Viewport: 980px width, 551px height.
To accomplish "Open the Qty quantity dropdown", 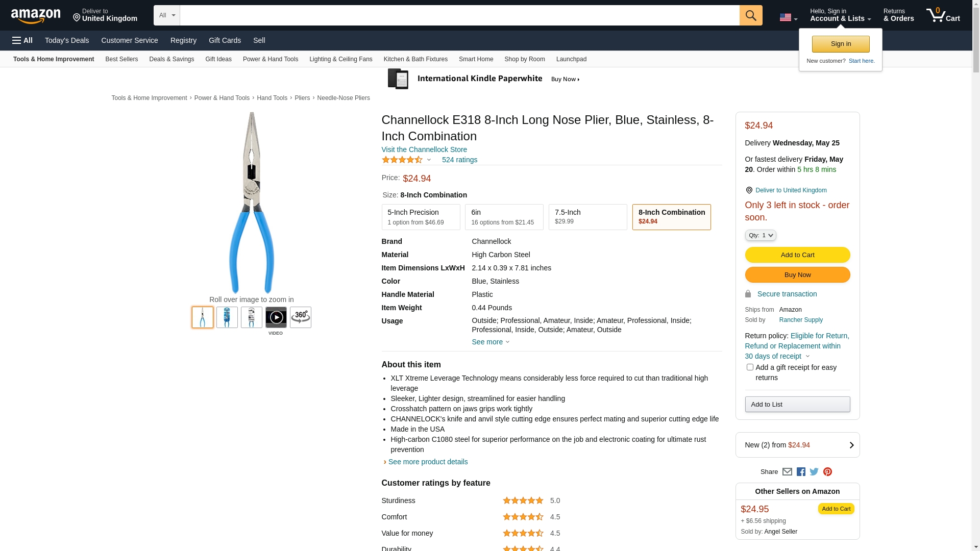I will pyautogui.click(x=760, y=235).
